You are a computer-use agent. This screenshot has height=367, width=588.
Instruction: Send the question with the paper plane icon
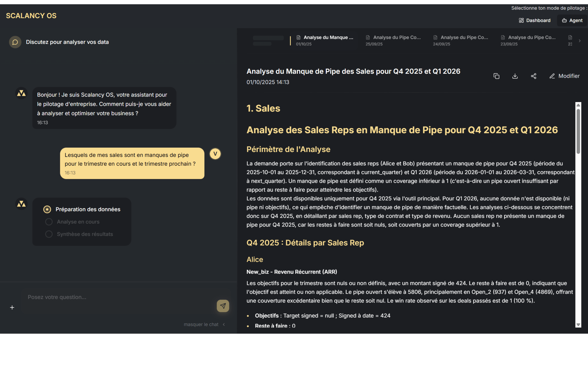click(223, 306)
